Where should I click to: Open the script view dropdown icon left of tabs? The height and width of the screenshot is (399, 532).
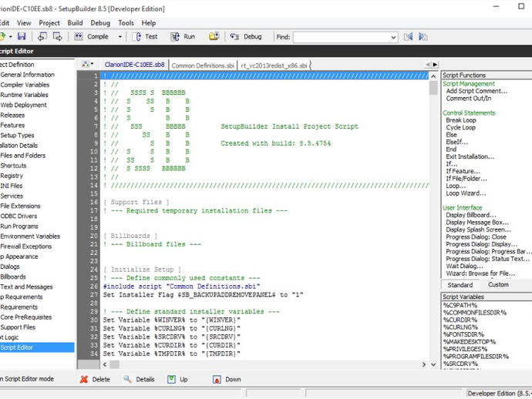point(88,64)
